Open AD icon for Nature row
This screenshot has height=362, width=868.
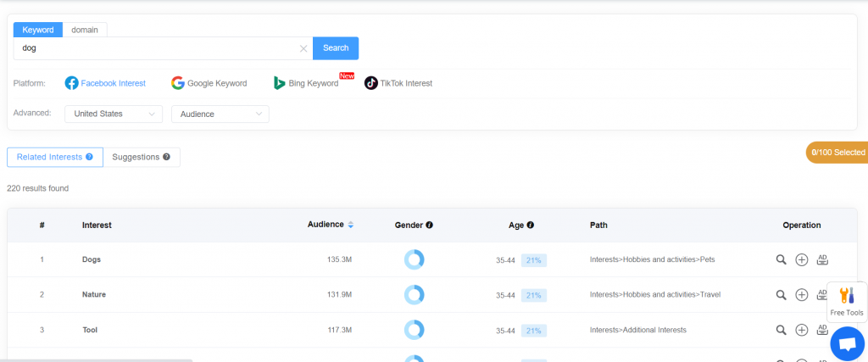(x=821, y=294)
